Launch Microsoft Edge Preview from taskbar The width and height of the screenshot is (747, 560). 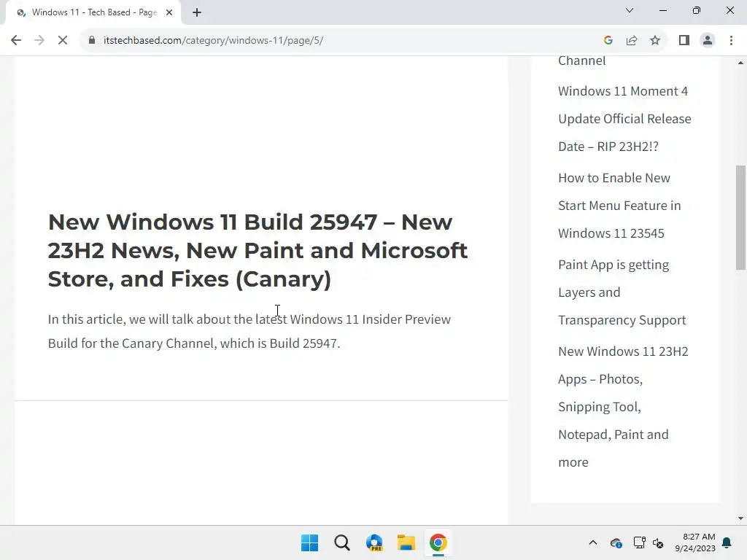pyautogui.click(x=374, y=542)
